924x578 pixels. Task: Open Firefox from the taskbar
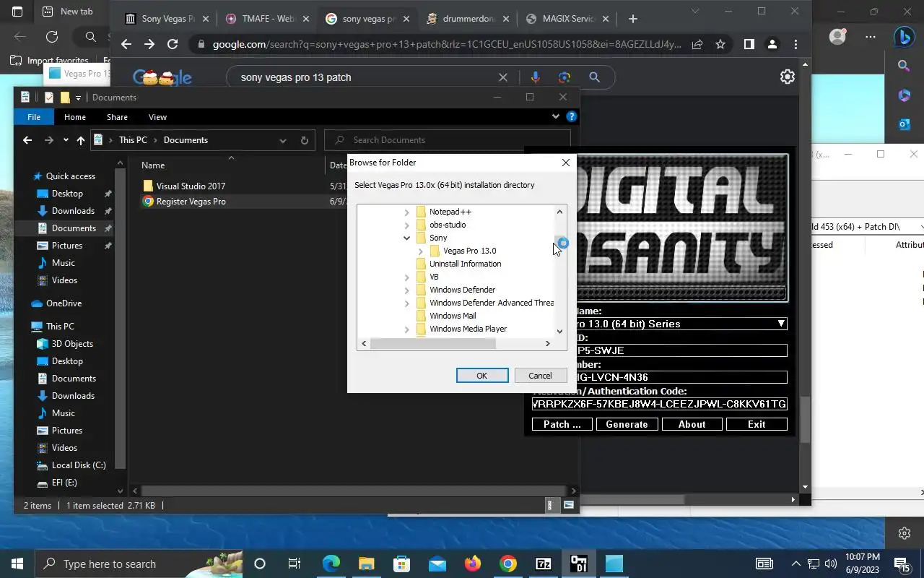(473, 564)
